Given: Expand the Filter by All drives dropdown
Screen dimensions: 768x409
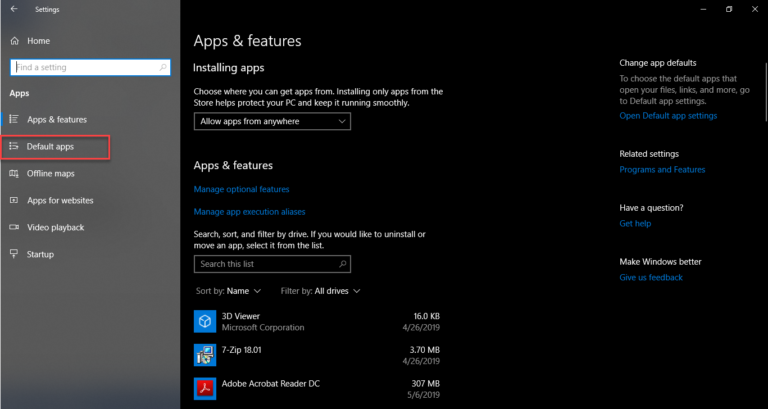Looking at the screenshot, I should [x=320, y=291].
